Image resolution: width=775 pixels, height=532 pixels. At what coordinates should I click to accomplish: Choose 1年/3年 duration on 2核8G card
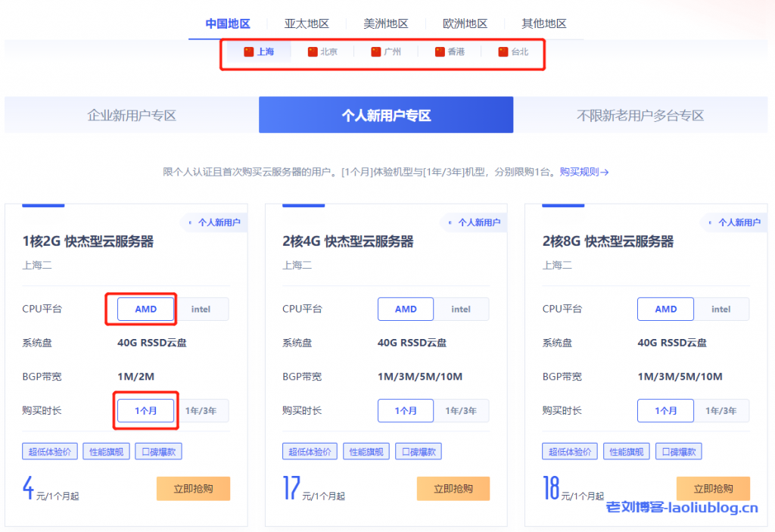click(722, 410)
